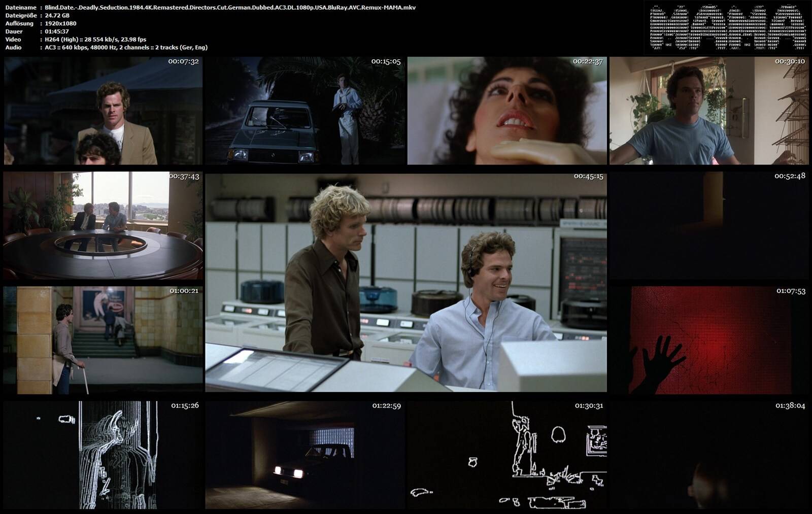
Task: Click the timestamp text 01:07:53
Action: pos(791,291)
